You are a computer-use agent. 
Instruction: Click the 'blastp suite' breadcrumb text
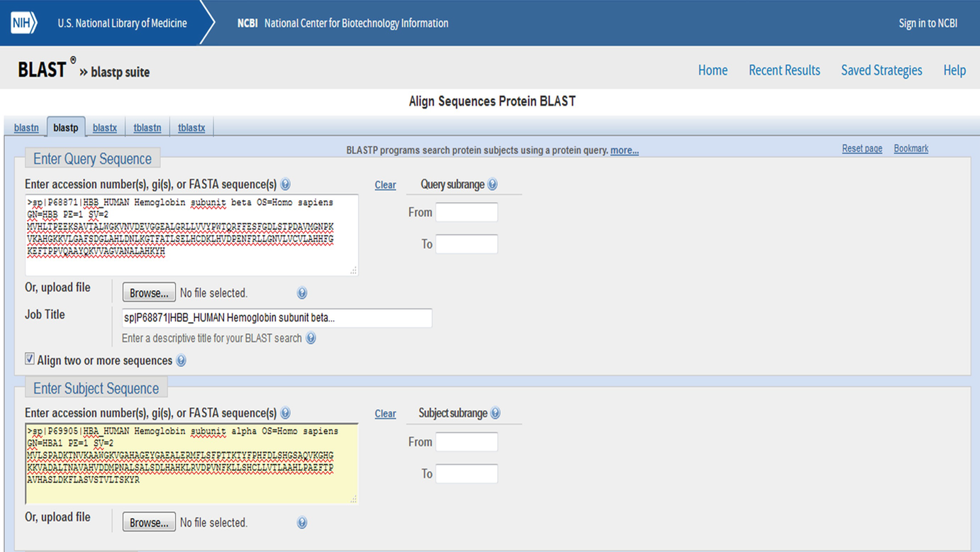click(121, 72)
